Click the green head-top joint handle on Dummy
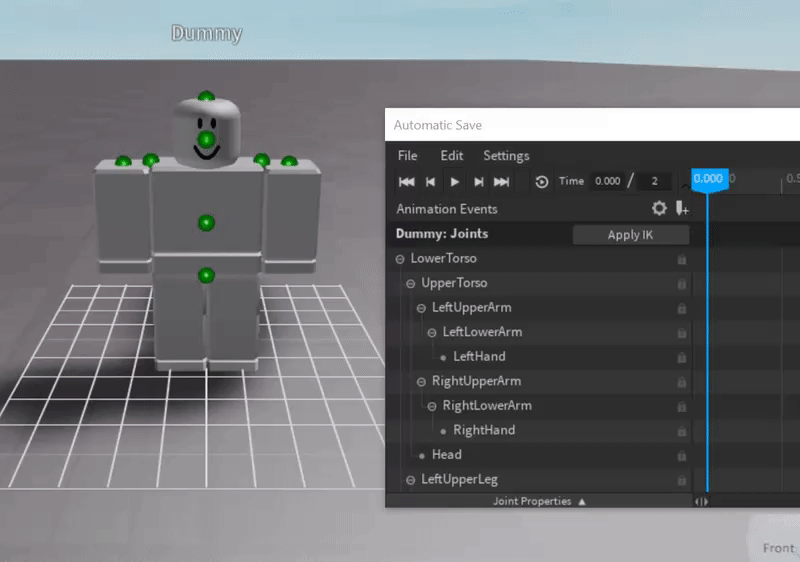Image resolution: width=800 pixels, height=562 pixels. [x=206, y=95]
